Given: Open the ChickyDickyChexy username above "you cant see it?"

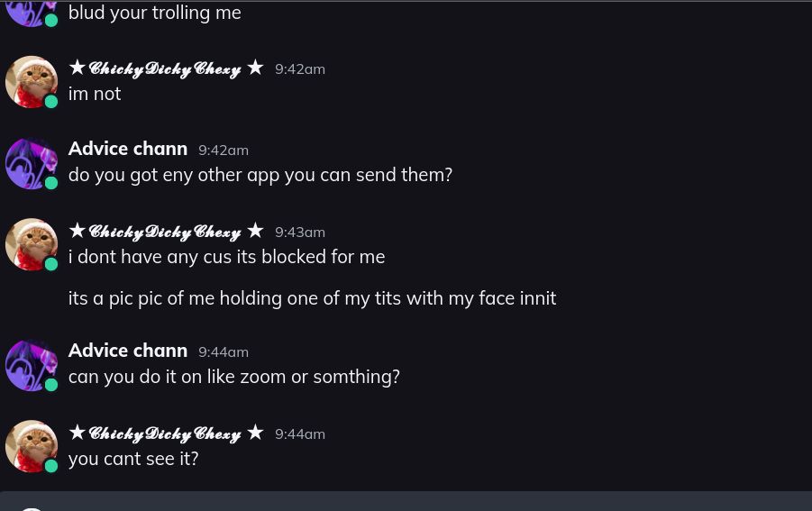Looking at the screenshot, I should (x=166, y=433).
